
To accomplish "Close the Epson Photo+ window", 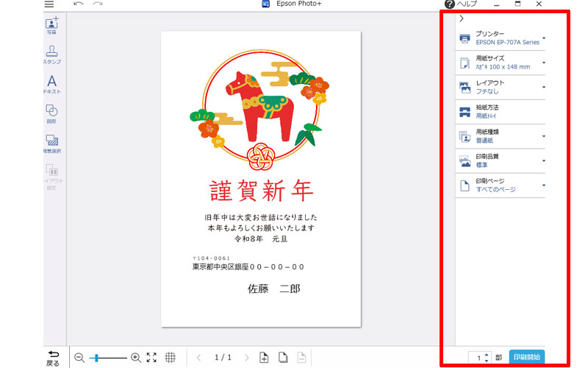I will tap(539, 4).
